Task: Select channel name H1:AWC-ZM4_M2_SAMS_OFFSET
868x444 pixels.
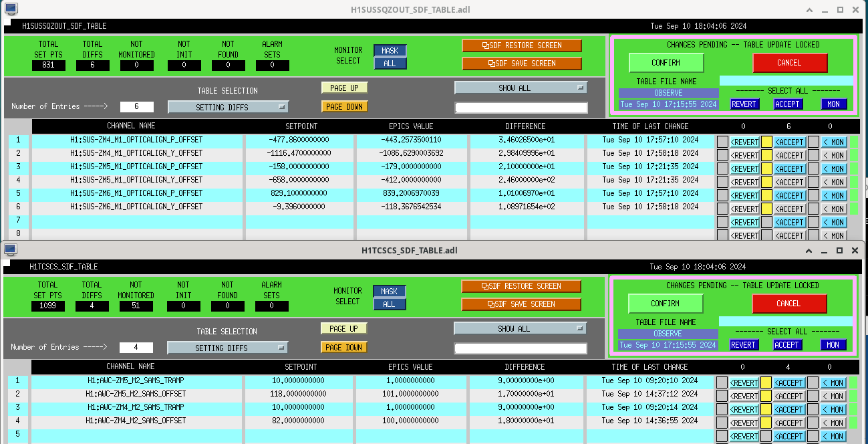Action: coord(136,421)
